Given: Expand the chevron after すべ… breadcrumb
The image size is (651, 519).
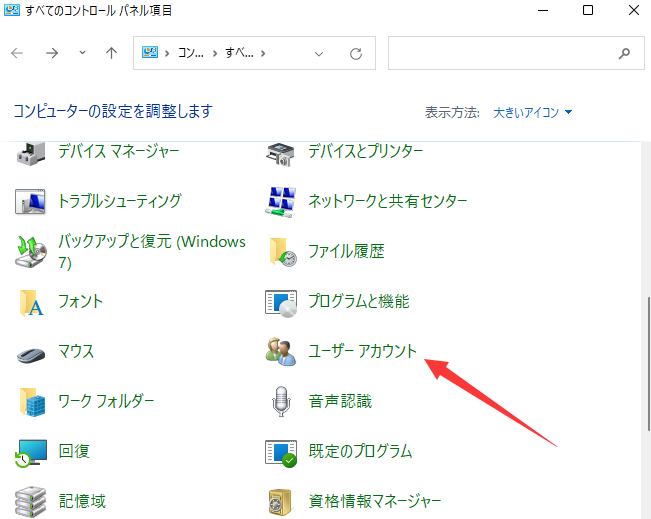Looking at the screenshot, I should [263, 54].
